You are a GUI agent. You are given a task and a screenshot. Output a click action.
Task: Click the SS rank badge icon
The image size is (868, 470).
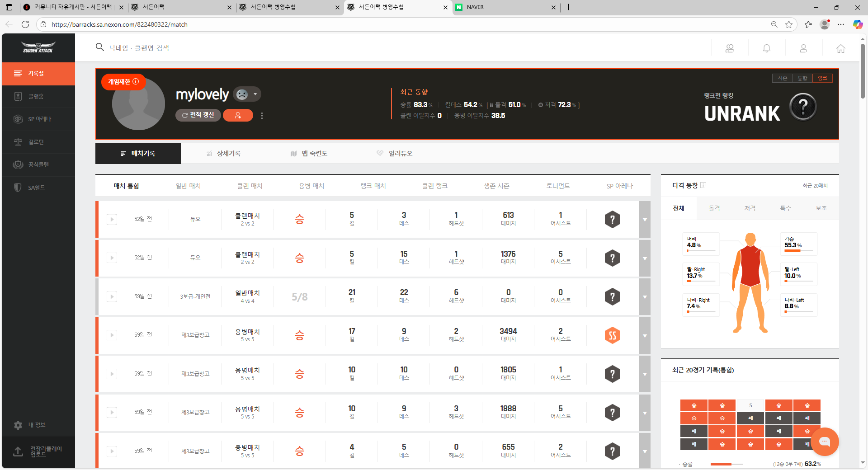click(612, 335)
